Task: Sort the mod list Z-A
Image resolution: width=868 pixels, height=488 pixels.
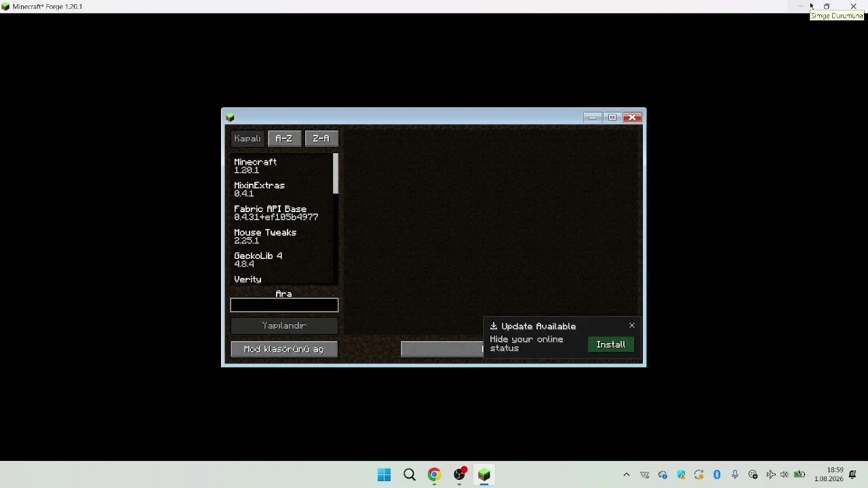Action: coord(321,138)
